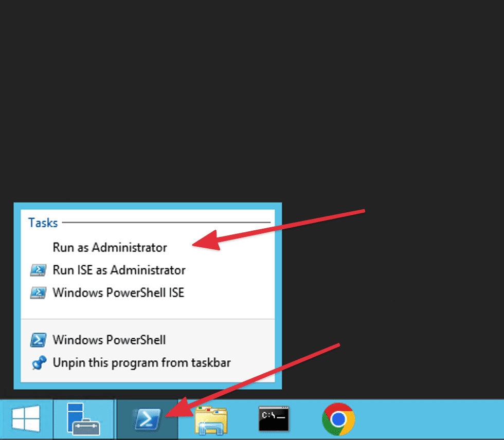Open Windows PowerShell ISE from the Tasks list
This screenshot has width=504, height=440.
point(118,292)
